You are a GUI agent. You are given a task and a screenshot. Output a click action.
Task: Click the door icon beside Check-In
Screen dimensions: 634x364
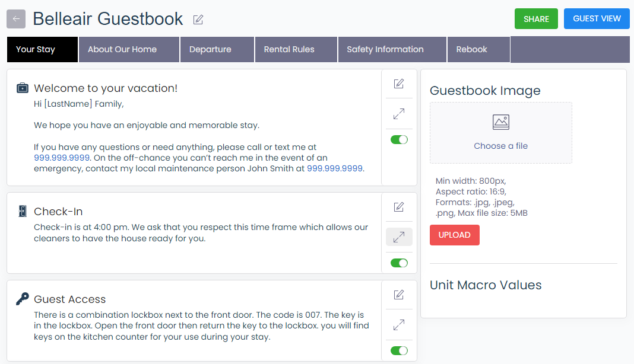point(23,211)
